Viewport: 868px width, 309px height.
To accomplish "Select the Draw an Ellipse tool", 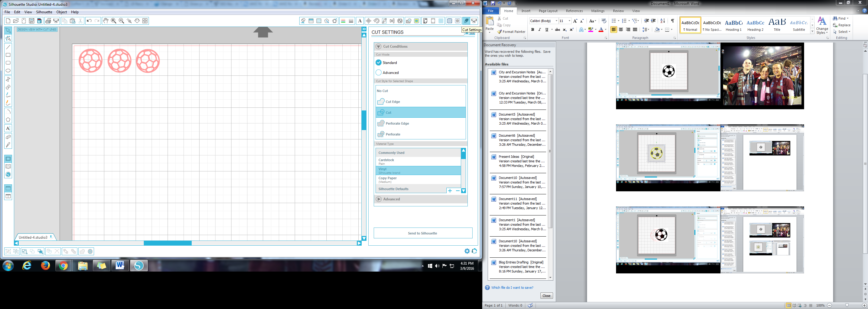I will pyautogui.click(x=8, y=71).
